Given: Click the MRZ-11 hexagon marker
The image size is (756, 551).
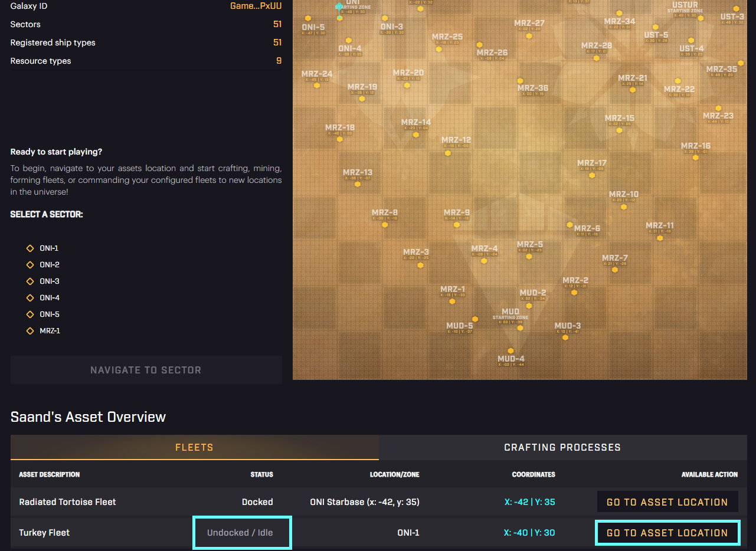Looking at the screenshot, I should point(660,238).
